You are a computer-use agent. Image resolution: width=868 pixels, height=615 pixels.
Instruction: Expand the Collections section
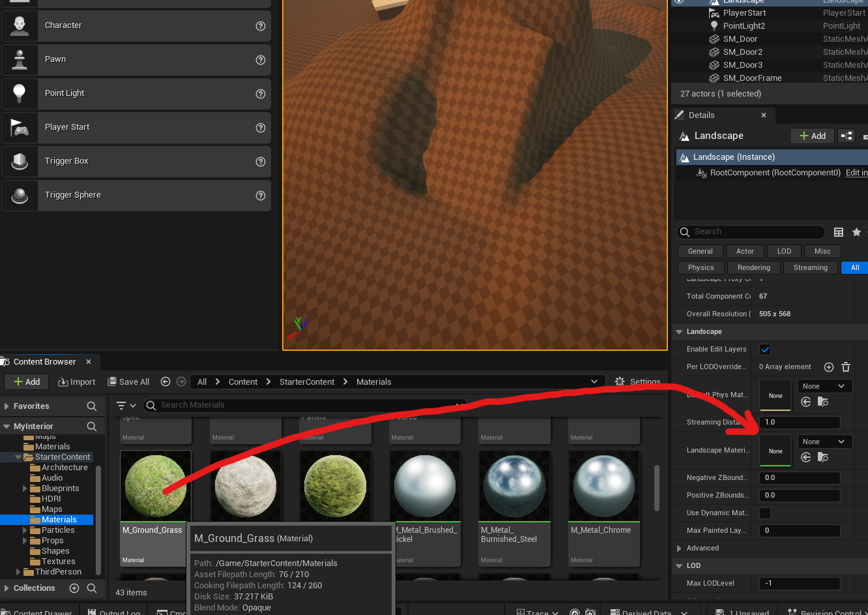coord(7,588)
